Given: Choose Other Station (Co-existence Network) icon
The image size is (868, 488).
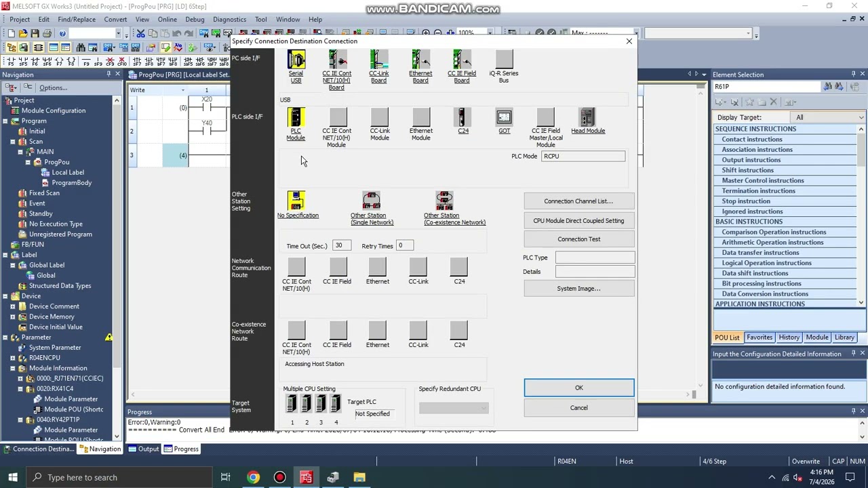Looking at the screenshot, I should 444,201.
